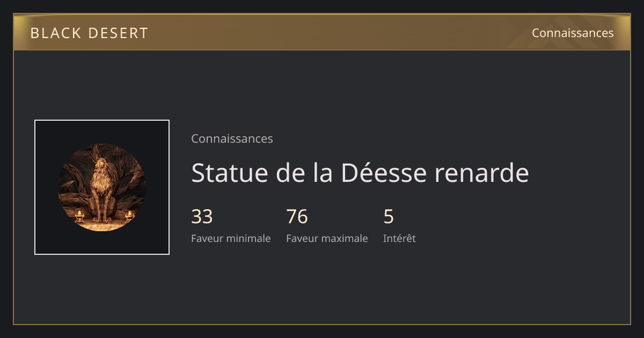644x338 pixels.
Task: Click the interest value 5
Action: click(389, 217)
